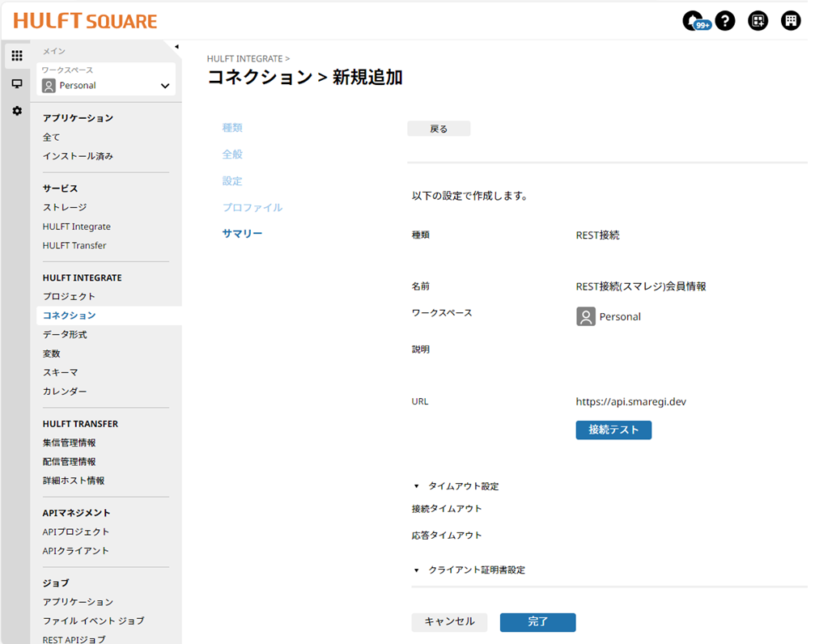The height and width of the screenshot is (644, 815).
Task: Run the 接続テスト button
Action: coord(613,430)
